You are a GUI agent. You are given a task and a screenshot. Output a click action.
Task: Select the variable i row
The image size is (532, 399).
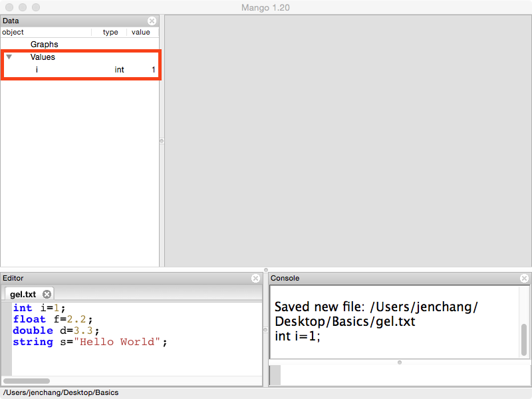click(80, 70)
